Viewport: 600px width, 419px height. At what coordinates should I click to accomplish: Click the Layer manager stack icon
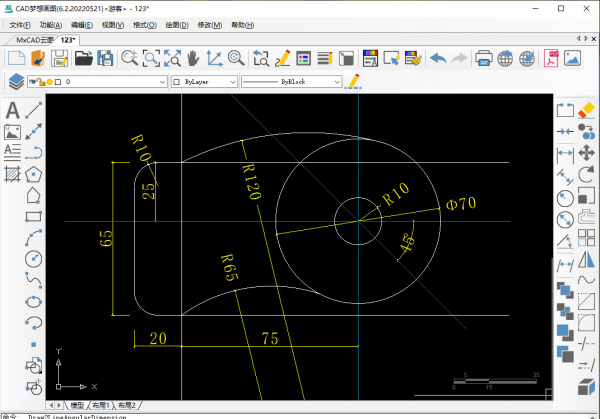click(x=15, y=81)
